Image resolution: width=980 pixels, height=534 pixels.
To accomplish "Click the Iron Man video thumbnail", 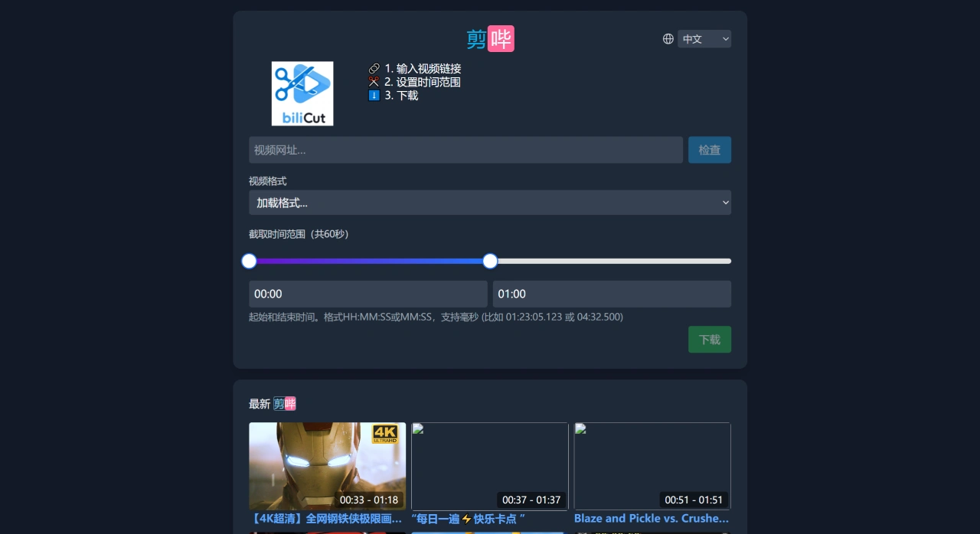I will 327,465.
